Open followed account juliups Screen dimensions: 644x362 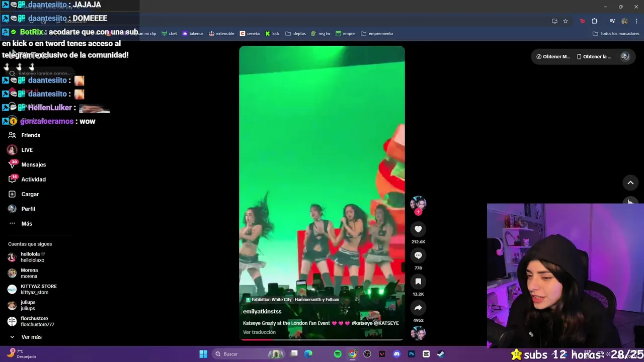click(28, 306)
